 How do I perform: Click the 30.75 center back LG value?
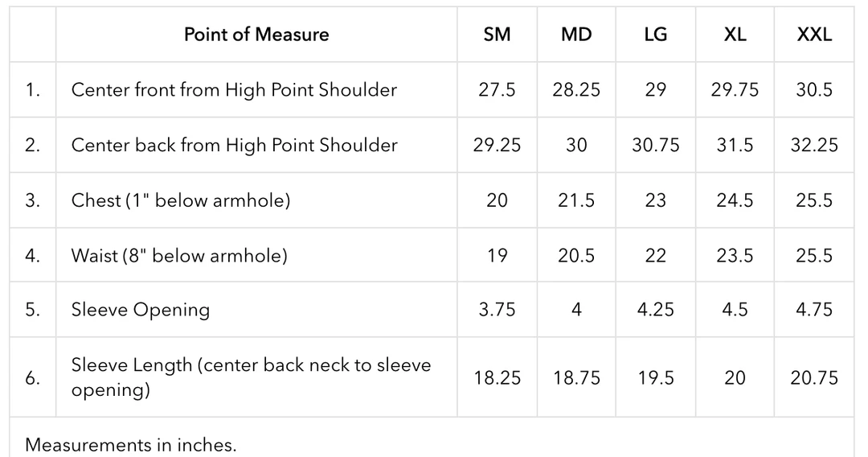(655, 146)
